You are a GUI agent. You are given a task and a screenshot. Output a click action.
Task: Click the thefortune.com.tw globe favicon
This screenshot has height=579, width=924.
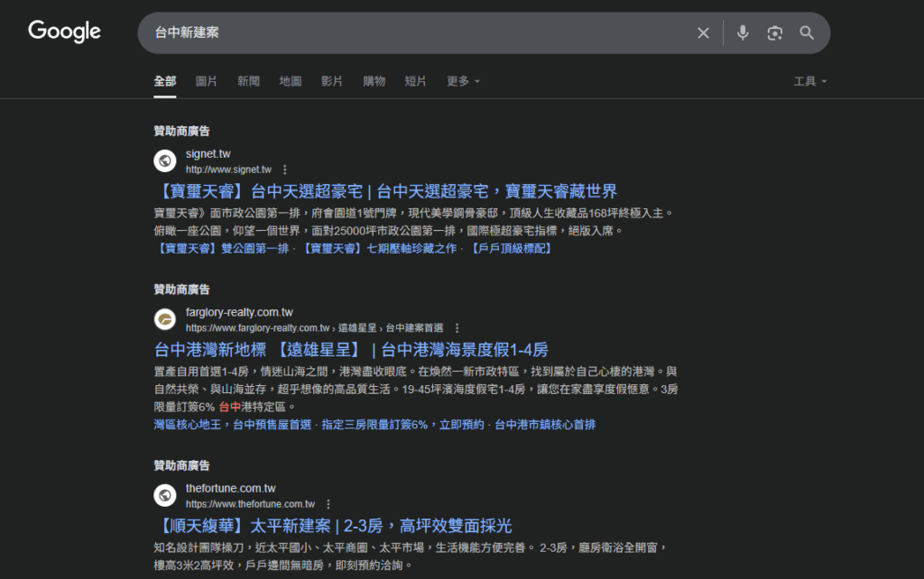(165, 495)
